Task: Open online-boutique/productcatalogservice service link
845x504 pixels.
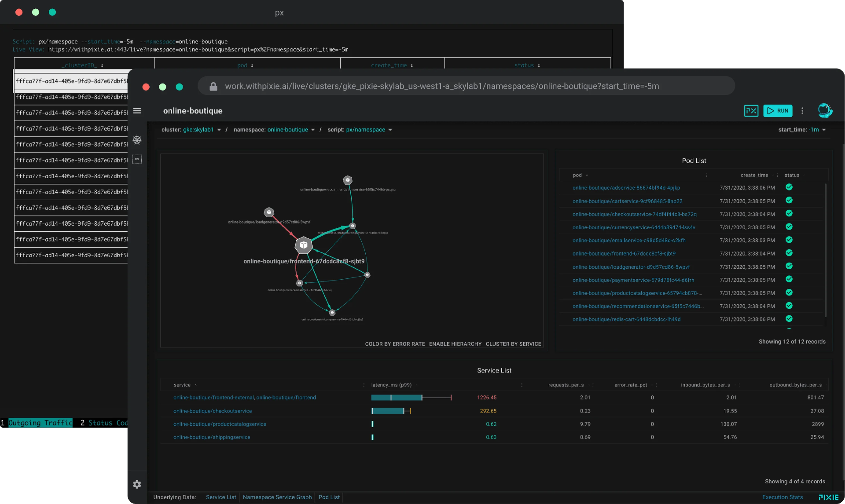Action: pos(220,424)
